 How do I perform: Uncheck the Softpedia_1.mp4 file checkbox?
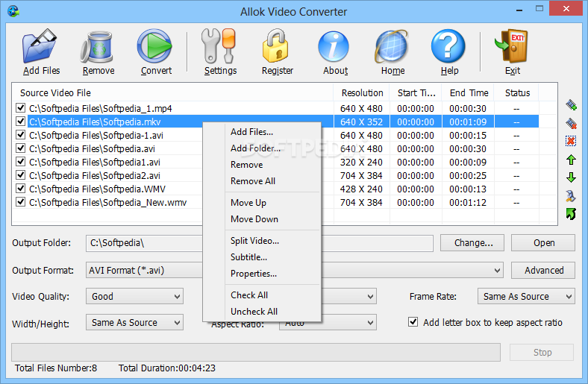pyautogui.click(x=20, y=108)
